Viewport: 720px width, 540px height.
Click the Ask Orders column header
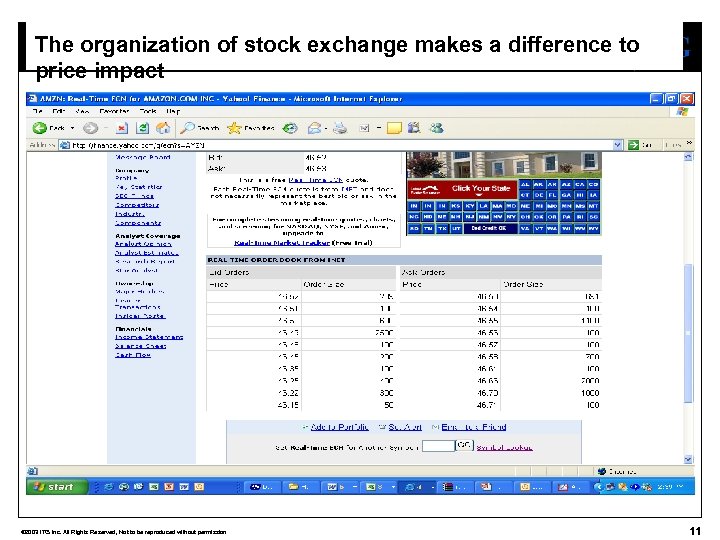click(501, 272)
